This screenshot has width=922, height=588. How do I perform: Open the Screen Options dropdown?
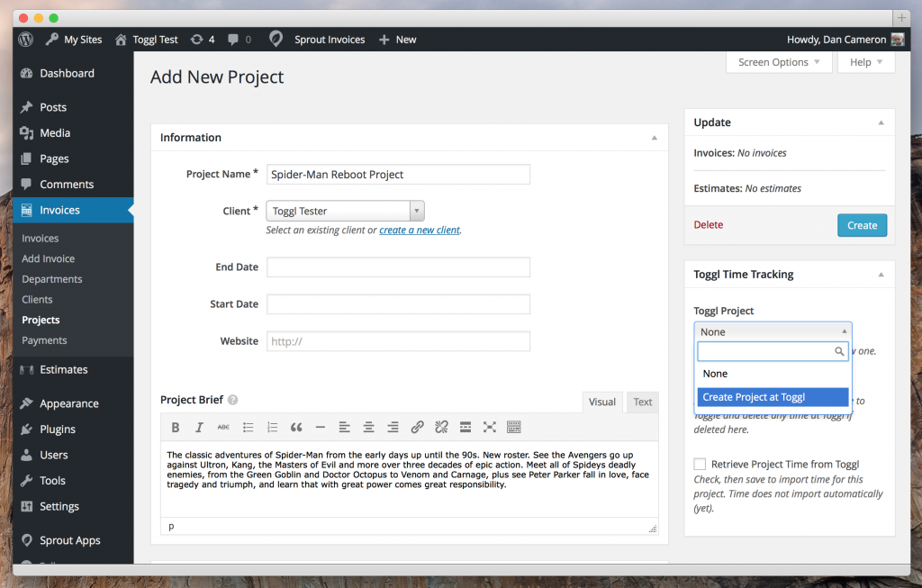click(779, 61)
